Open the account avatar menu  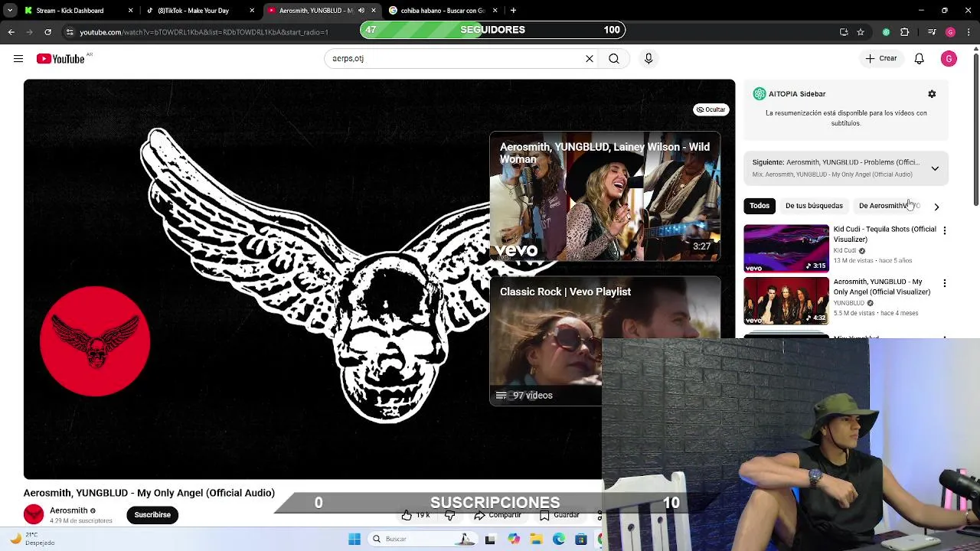click(949, 58)
